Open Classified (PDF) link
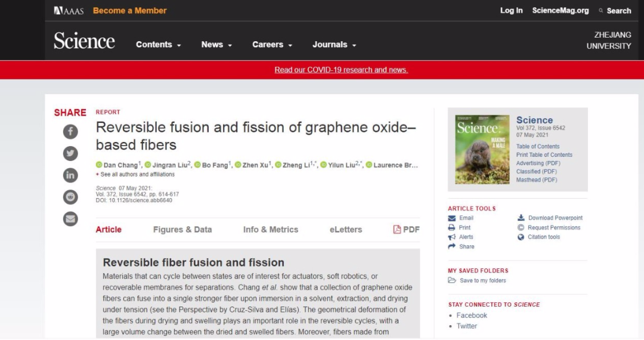This screenshot has height=340, width=644. click(x=537, y=171)
